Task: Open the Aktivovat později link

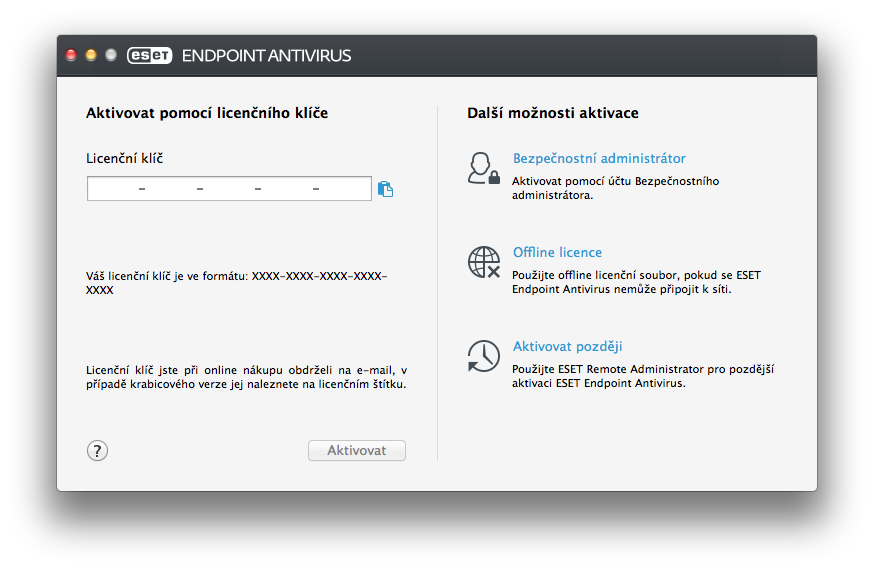Action: point(567,347)
